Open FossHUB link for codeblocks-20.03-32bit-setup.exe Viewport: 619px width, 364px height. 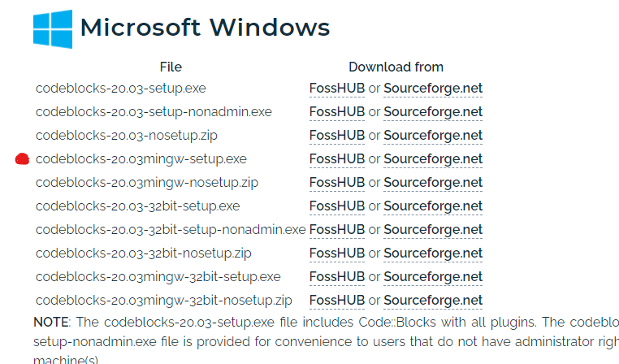[337, 206]
